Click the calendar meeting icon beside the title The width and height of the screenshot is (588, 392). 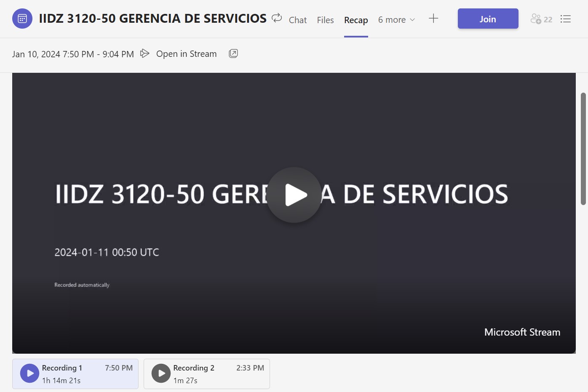pyautogui.click(x=22, y=19)
